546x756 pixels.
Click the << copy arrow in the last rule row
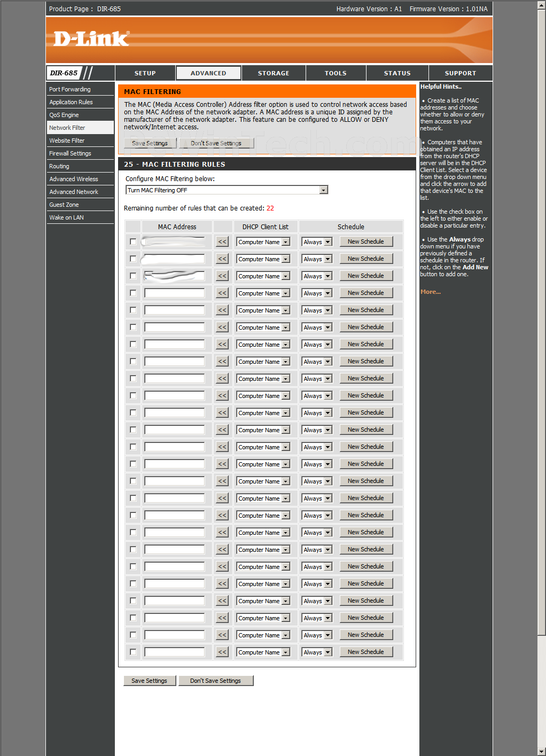(x=222, y=652)
